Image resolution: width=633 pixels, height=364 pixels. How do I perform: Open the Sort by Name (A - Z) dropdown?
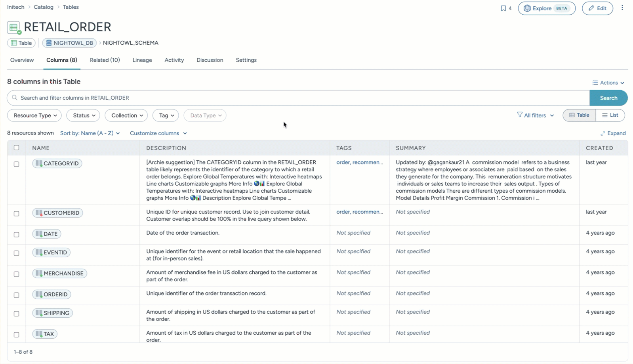point(90,133)
